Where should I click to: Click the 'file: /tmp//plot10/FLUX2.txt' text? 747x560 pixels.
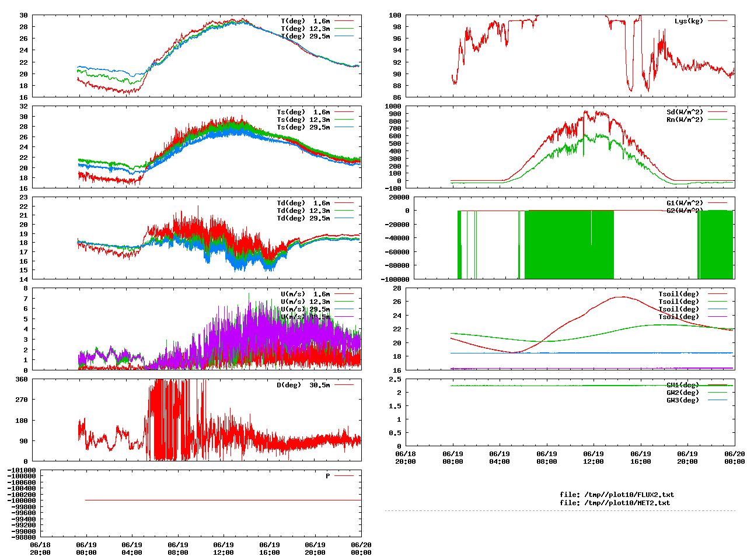[x=617, y=495]
